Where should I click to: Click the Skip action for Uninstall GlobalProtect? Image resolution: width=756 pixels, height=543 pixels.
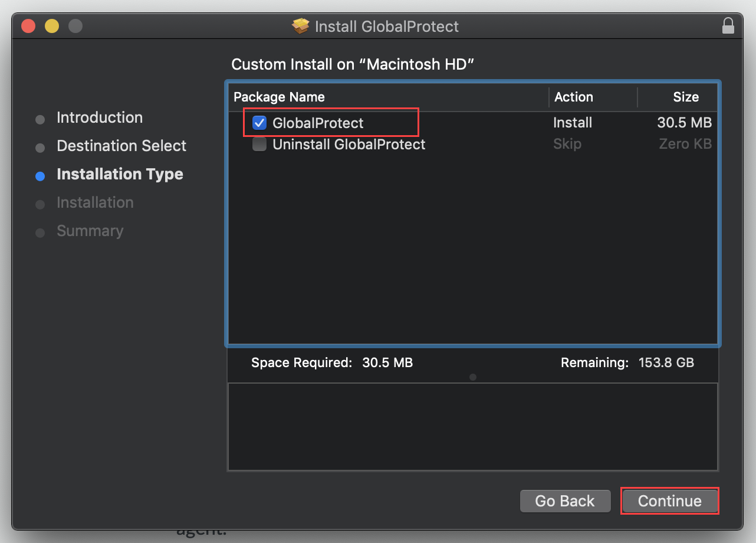(567, 144)
